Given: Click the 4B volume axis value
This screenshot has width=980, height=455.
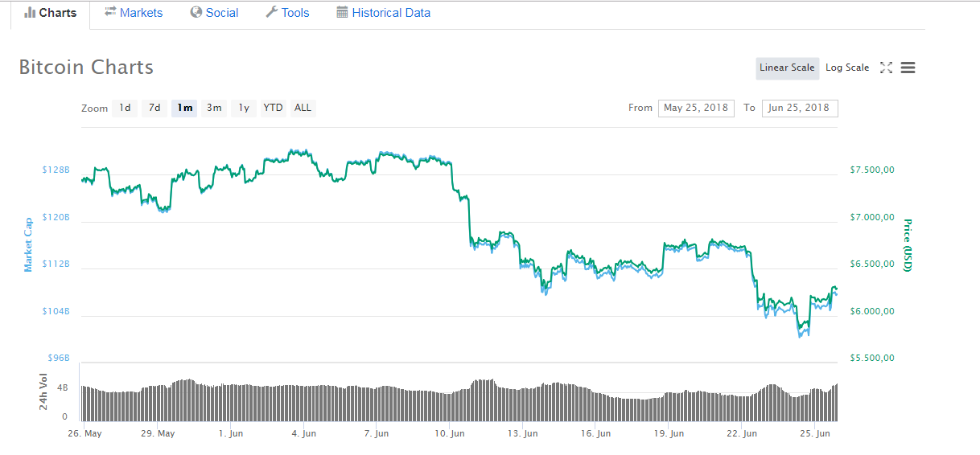Looking at the screenshot, I should point(63,388).
